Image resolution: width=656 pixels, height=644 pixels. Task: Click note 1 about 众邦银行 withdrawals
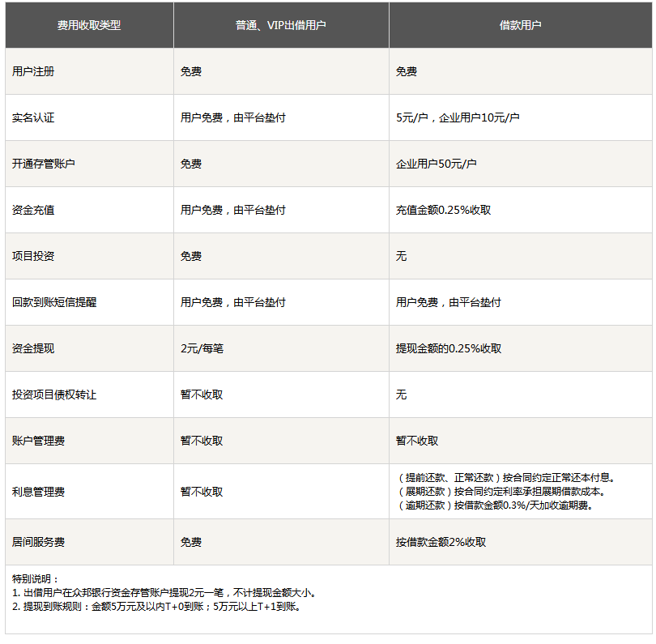[164, 592]
